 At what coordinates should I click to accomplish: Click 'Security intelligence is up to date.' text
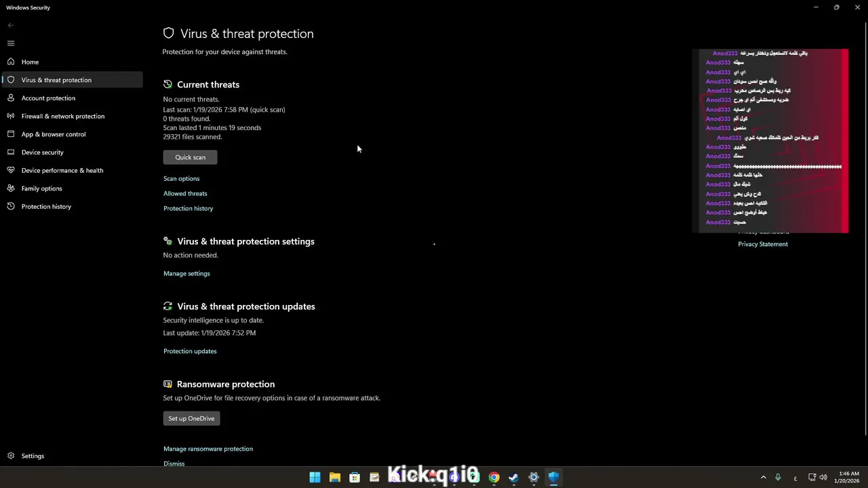(x=214, y=321)
